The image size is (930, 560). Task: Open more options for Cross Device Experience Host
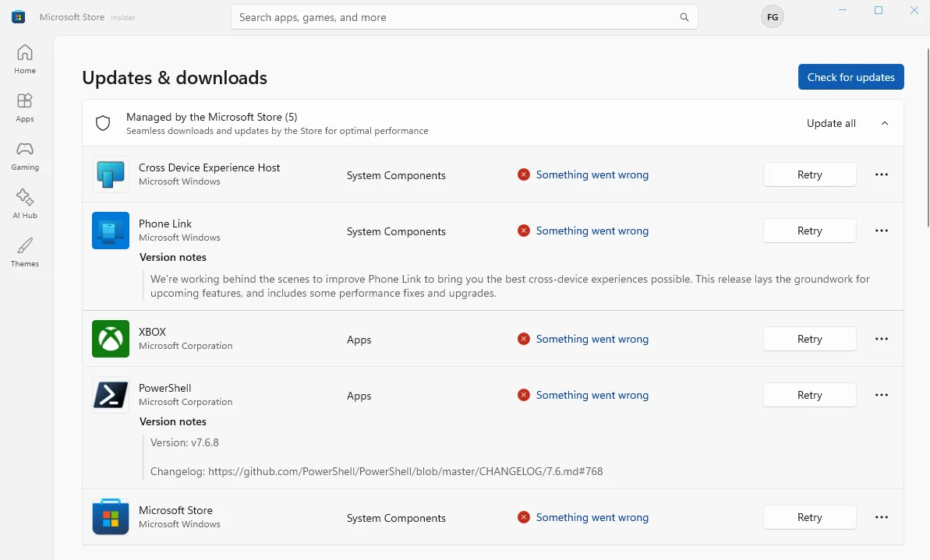(x=882, y=174)
